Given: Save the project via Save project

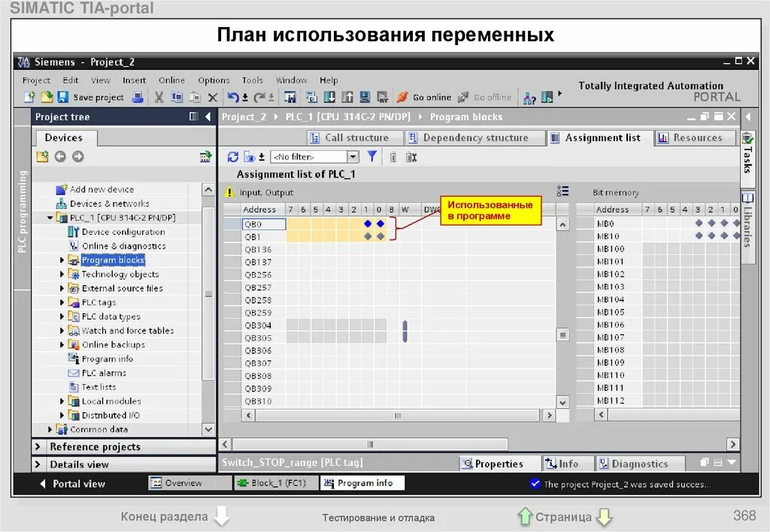Looking at the screenshot, I should click(91, 97).
